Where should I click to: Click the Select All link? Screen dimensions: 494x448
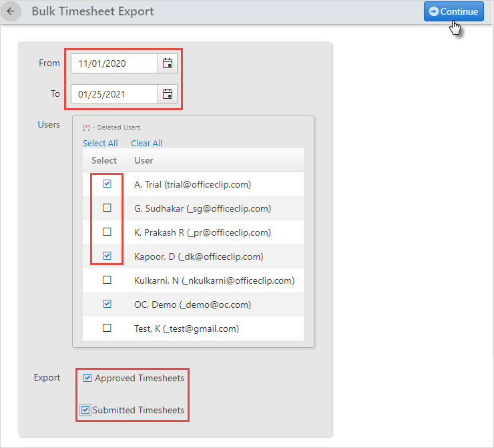click(100, 143)
